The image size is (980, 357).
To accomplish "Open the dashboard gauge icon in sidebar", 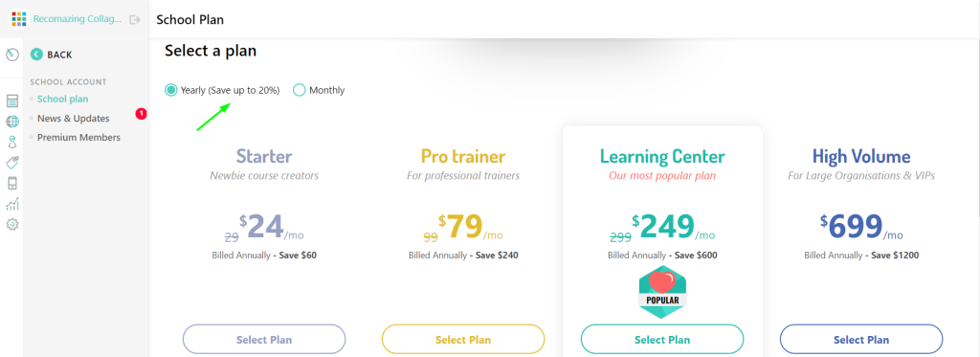I will tap(11, 55).
